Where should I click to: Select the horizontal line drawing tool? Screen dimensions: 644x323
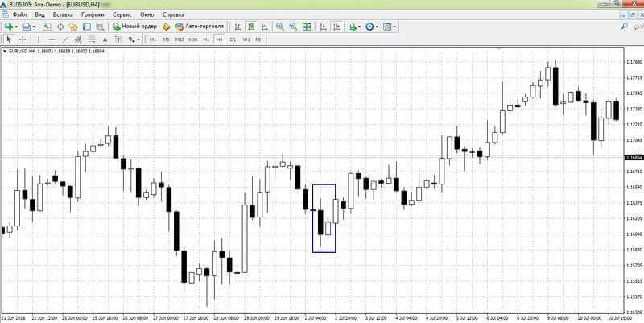pyautogui.click(x=52, y=39)
